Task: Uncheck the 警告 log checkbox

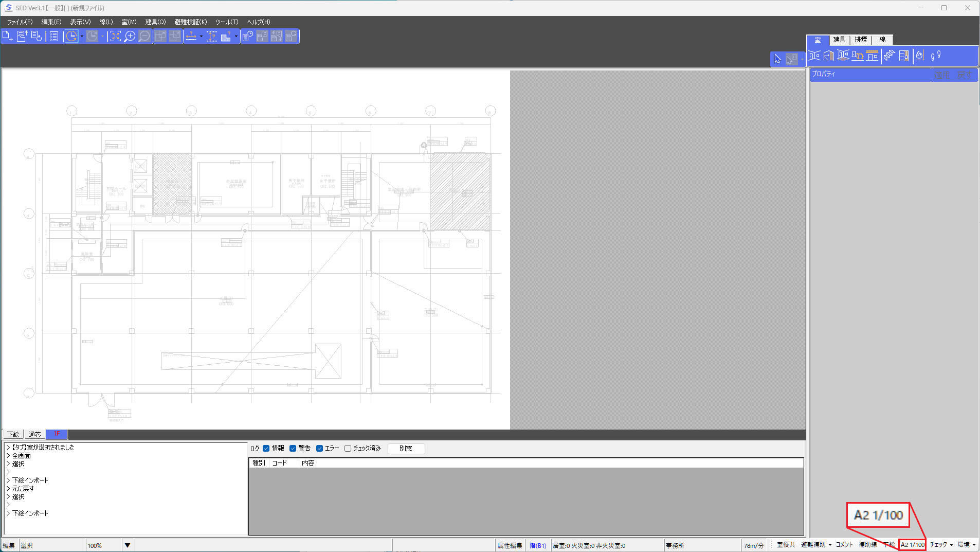Action: tap(293, 448)
